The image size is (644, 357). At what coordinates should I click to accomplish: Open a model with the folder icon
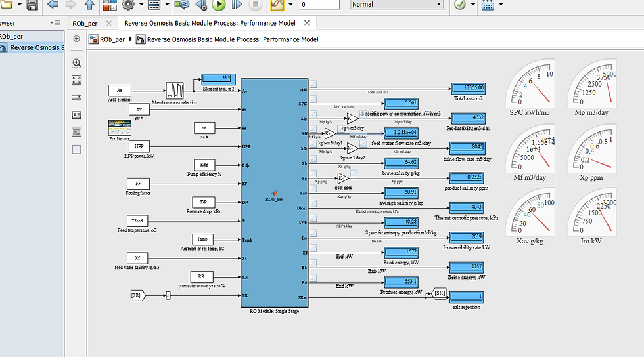[6, 5]
